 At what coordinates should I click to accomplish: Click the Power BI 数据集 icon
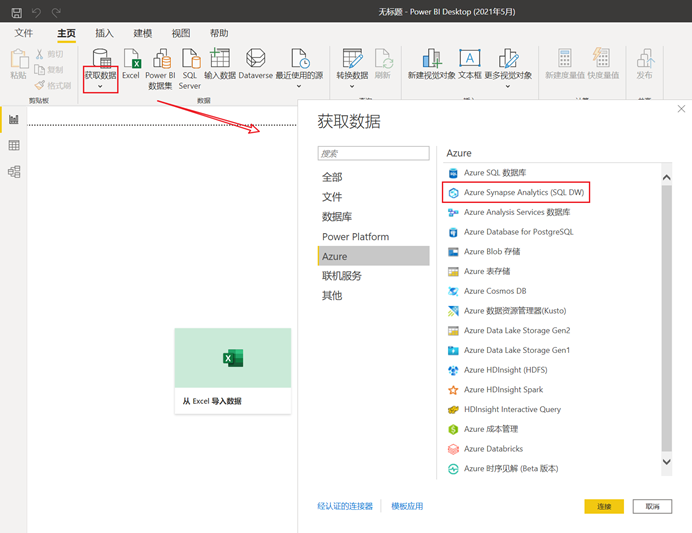pyautogui.click(x=161, y=58)
